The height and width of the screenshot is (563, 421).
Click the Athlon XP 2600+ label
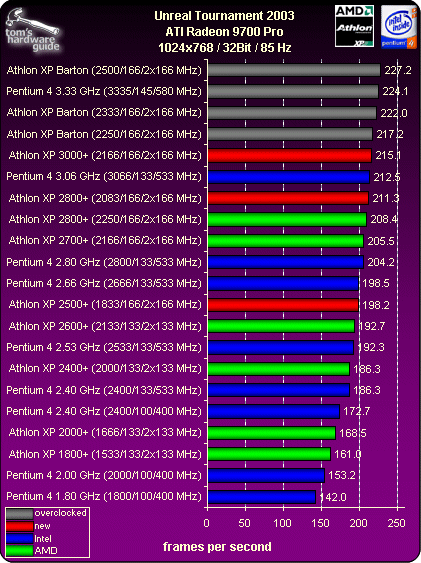(105, 326)
